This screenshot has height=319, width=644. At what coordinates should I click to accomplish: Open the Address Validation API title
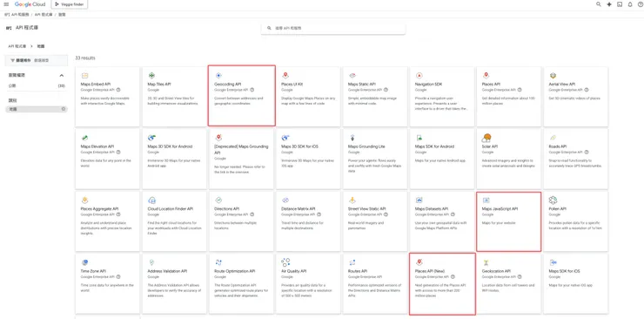pyautogui.click(x=167, y=271)
